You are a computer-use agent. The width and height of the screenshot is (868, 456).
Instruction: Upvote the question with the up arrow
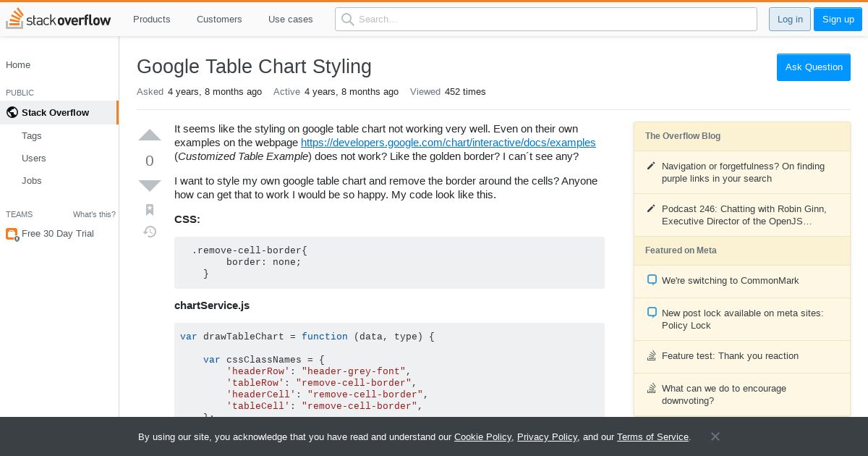point(150,135)
